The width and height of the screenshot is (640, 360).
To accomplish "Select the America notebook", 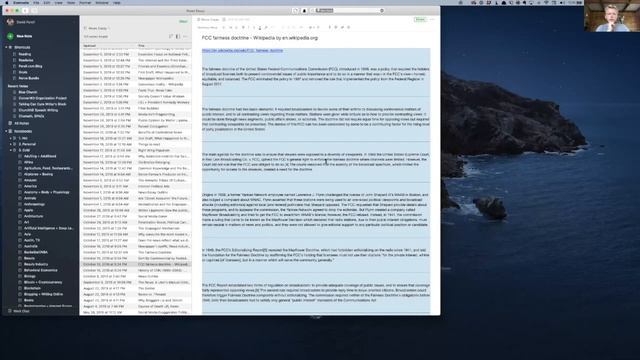I will 30,186.
